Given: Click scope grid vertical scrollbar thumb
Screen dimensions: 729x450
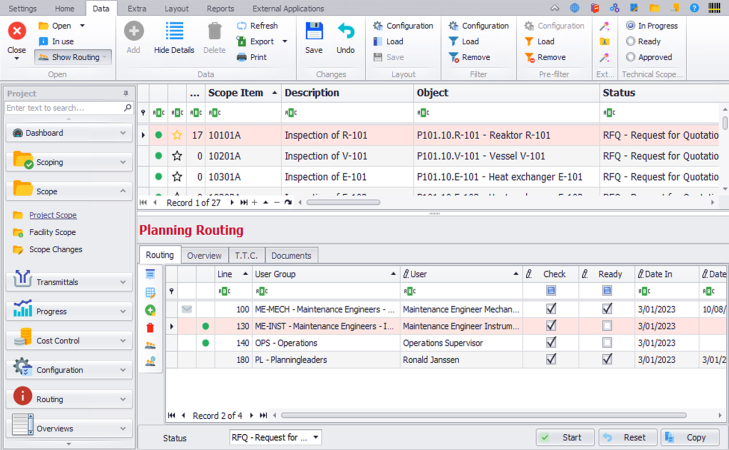Looking at the screenshot, I should pyautogui.click(x=724, y=123).
